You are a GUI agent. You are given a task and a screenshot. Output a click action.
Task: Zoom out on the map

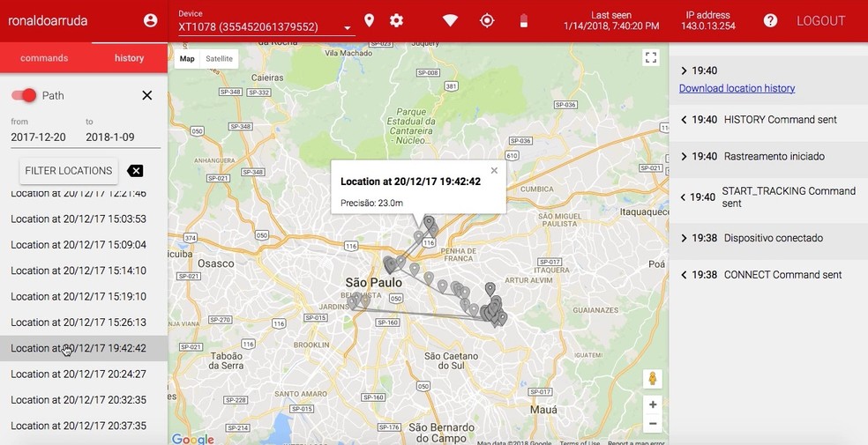click(x=653, y=424)
